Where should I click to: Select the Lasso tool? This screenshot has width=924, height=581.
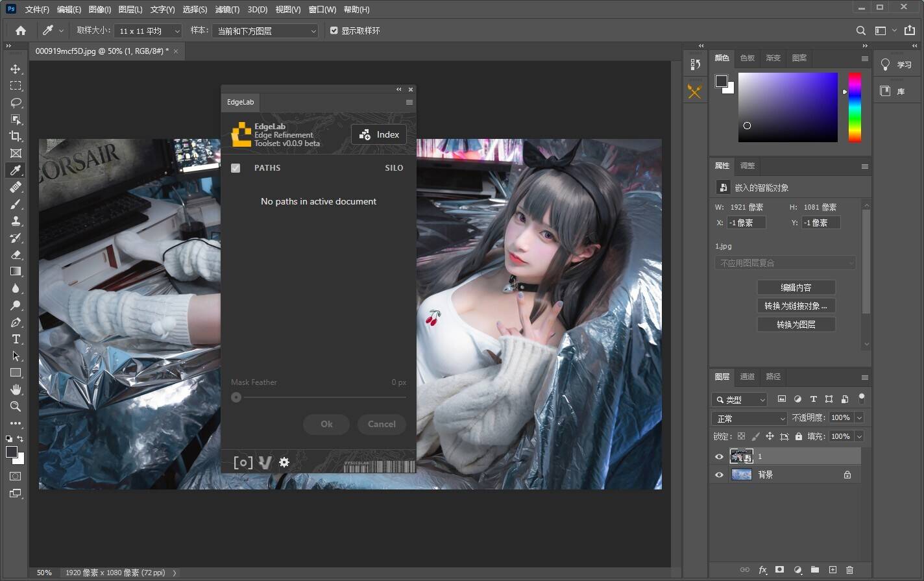coord(17,103)
